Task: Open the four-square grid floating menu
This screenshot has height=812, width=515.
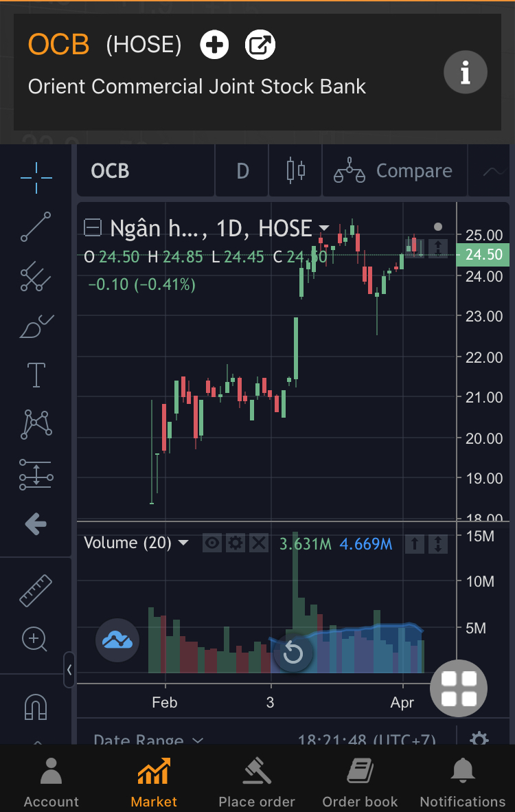Action: pos(459,688)
